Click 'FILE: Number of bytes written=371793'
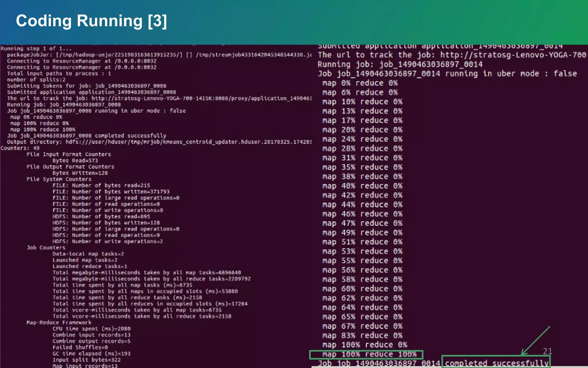588x368 pixels. (x=111, y=192)
